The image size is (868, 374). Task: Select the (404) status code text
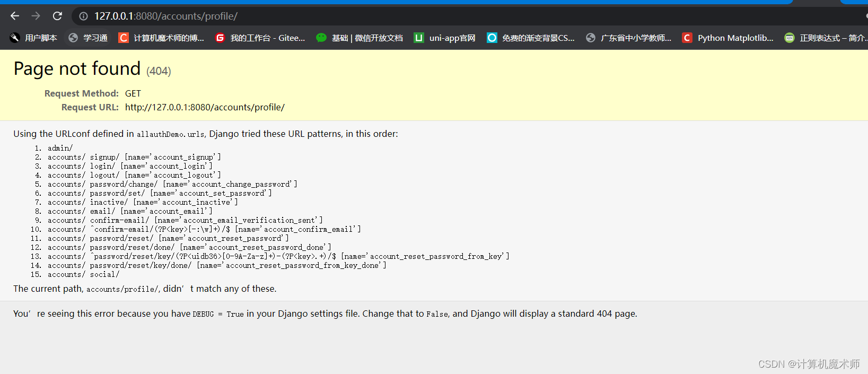click(159, 71)
